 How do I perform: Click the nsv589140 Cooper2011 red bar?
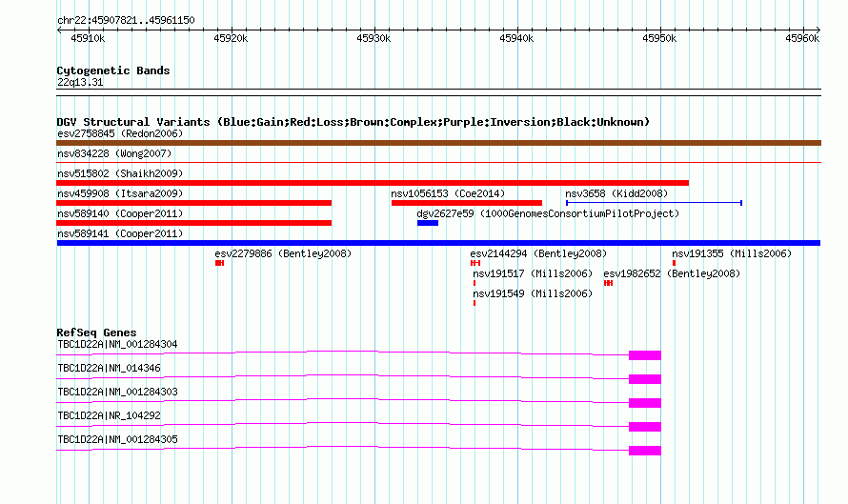coord(193,223)
